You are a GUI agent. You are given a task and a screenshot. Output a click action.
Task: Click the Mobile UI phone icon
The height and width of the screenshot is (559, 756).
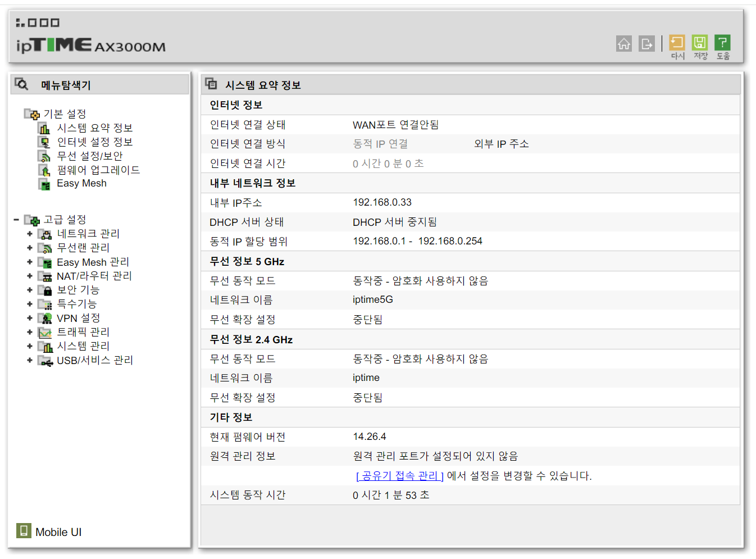click(24, 530)
